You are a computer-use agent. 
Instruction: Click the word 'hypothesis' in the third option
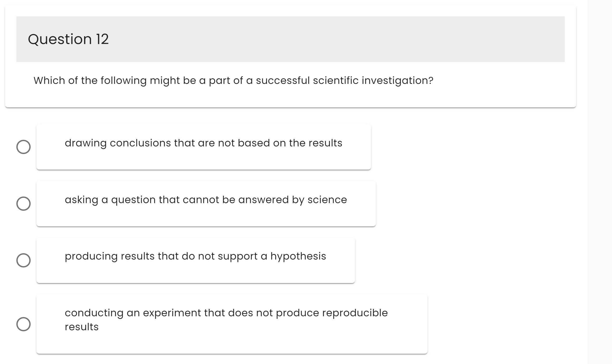298,256
